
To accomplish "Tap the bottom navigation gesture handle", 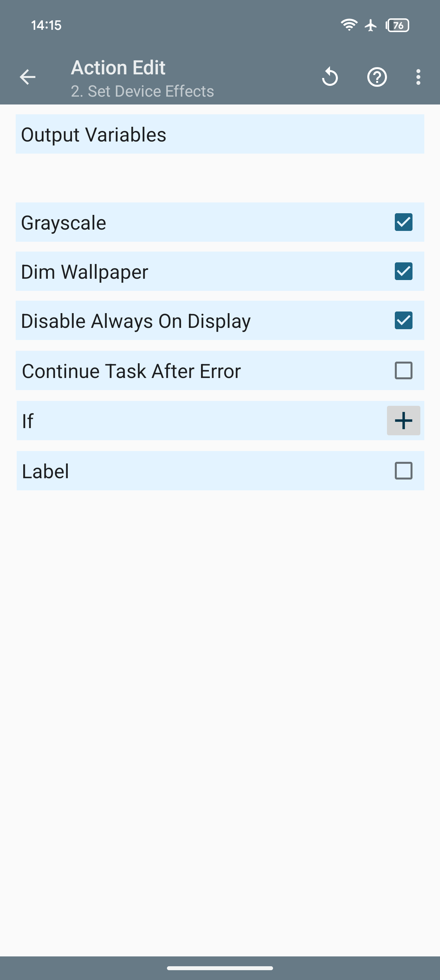I will [220, 968].
